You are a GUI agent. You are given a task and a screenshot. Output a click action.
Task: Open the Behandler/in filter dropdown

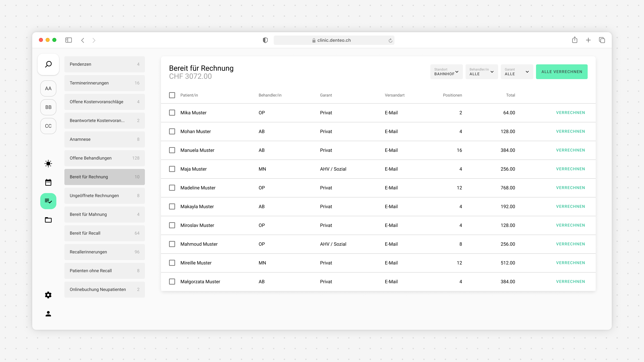(x=481, y=72)
